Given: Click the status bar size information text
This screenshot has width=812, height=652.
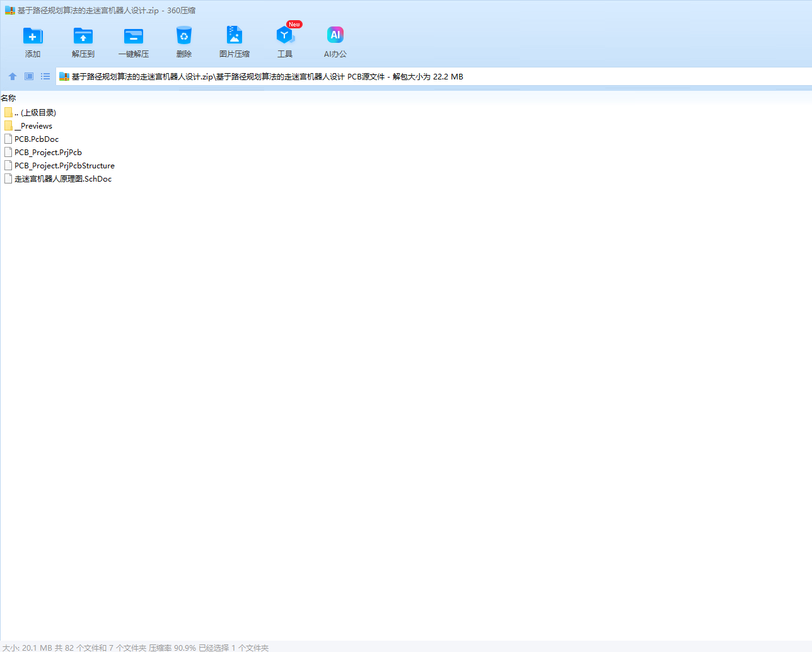Looking at the screenshot, I should (x=136, y=648).
